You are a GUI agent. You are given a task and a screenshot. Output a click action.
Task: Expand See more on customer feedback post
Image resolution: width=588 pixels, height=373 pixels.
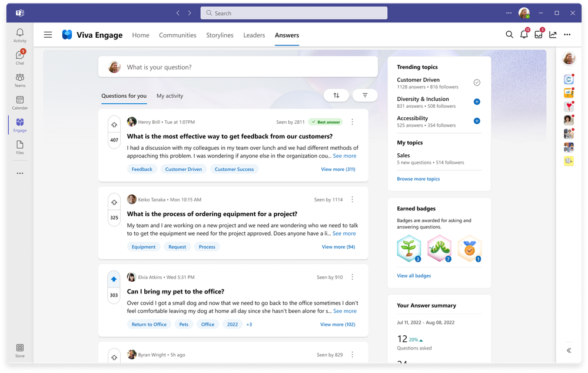coord(345,156)
